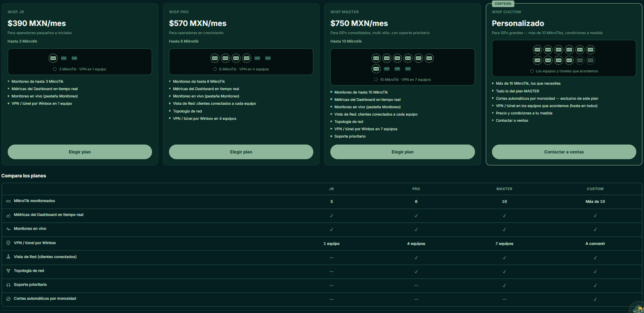This screenshot has height=313, width=644.
Task: Click the CORTESÍA badge on the Custom plan
Action: 503,4
